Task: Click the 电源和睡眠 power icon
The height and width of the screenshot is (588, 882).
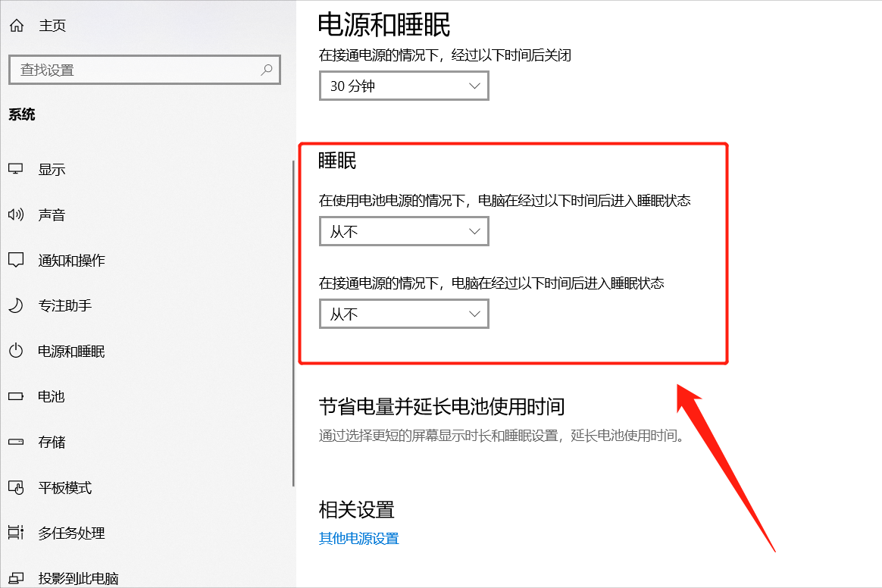Action: 16,351
